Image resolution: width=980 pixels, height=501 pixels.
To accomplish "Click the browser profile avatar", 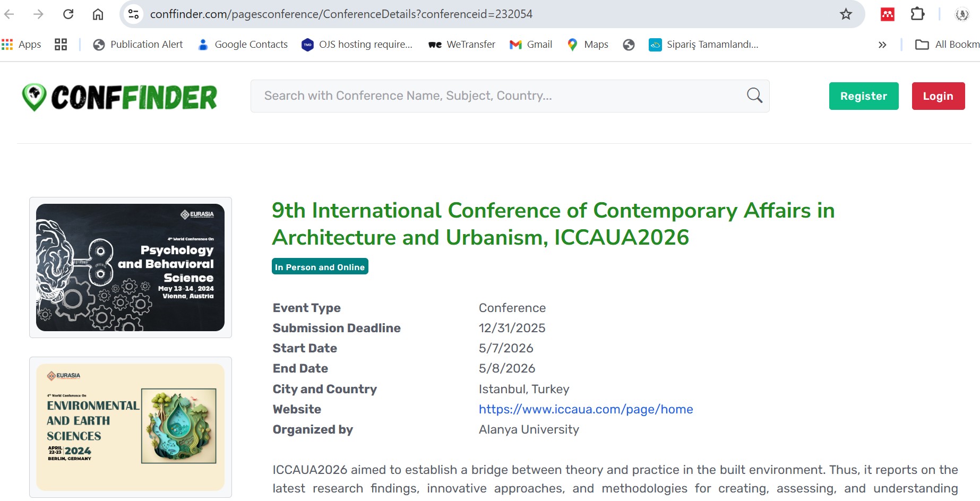I will tap(962, 14).
